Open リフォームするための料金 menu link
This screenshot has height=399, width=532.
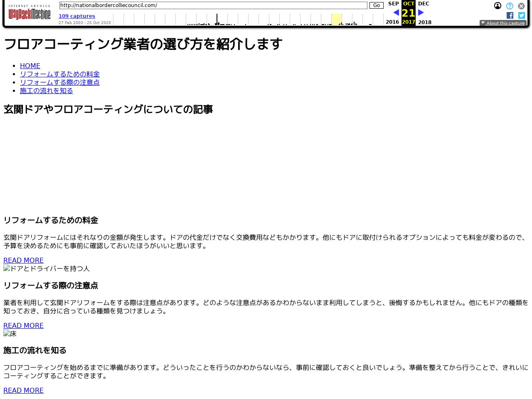coord(60,74)
